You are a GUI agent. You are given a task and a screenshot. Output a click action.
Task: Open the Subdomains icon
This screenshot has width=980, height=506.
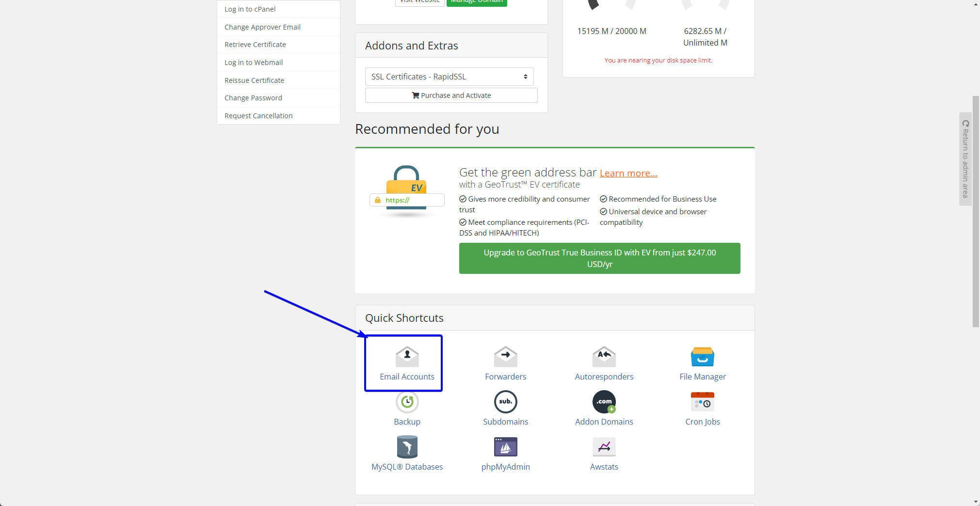click(x=505, y=402)
